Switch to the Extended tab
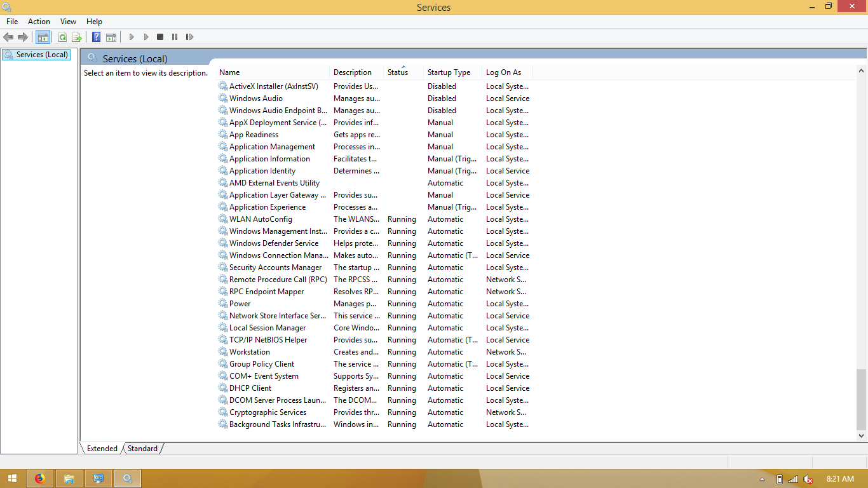 point(102,449)
